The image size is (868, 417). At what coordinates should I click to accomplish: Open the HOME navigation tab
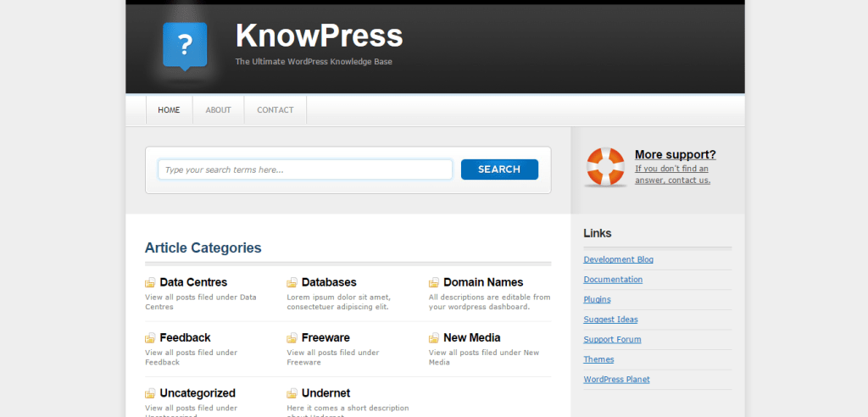pos(169,110)
